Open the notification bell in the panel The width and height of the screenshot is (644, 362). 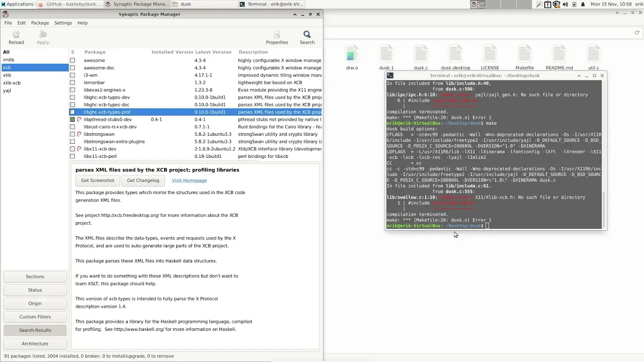pyautogui.click(x=583, y=5)
